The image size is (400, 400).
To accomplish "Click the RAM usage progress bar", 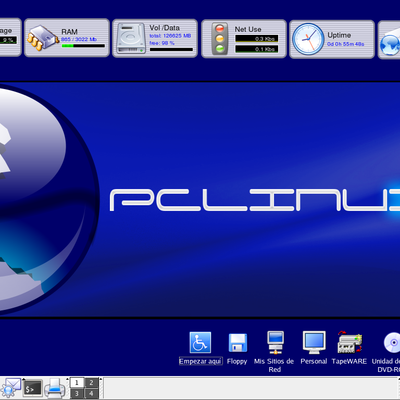I will pyautogui.click(x=83, y=46).
